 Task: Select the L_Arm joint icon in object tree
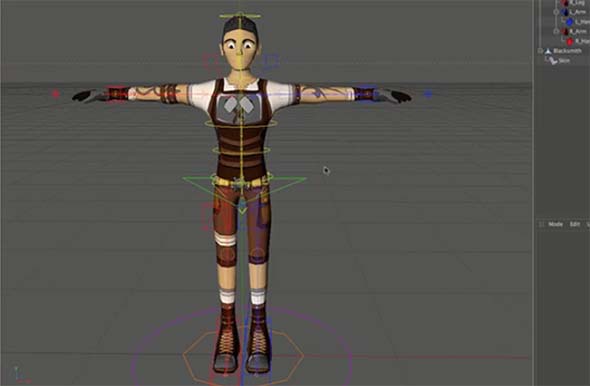(x=565, y=12)
